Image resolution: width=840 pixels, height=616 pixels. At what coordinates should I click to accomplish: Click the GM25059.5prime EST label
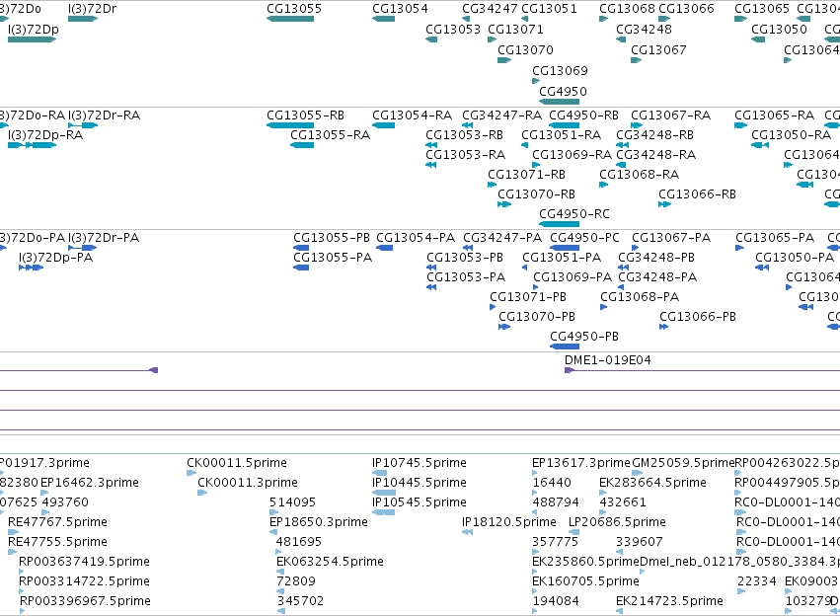683,463
